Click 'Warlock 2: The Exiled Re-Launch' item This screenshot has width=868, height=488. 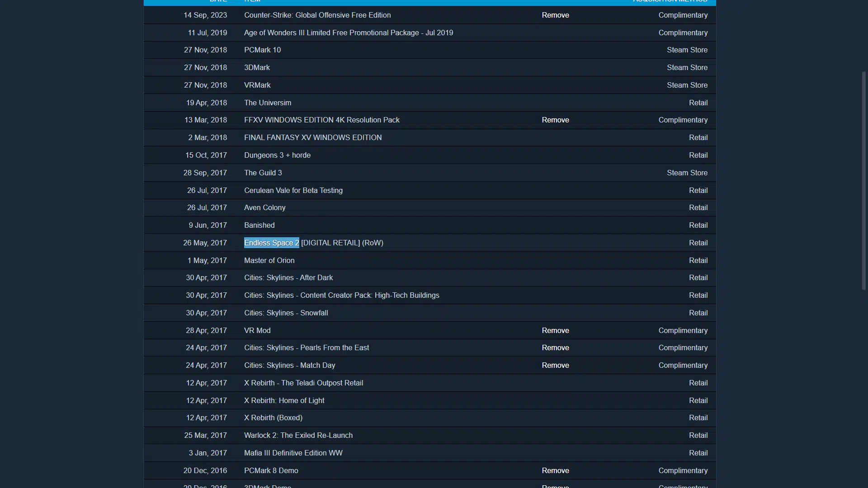(298, 435)
